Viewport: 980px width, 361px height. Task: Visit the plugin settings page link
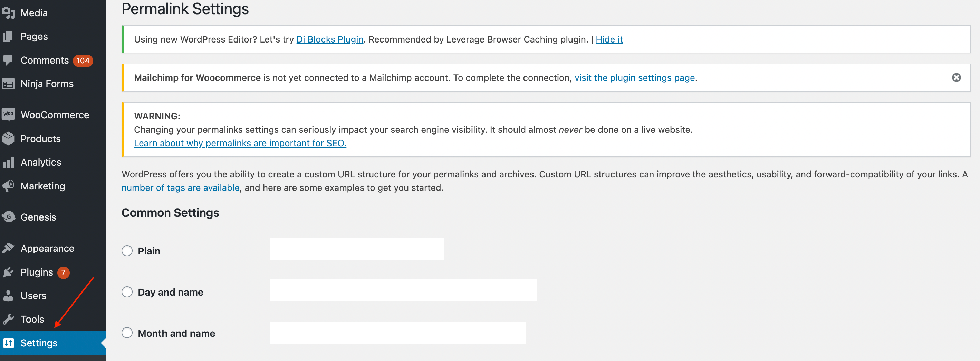635,78
